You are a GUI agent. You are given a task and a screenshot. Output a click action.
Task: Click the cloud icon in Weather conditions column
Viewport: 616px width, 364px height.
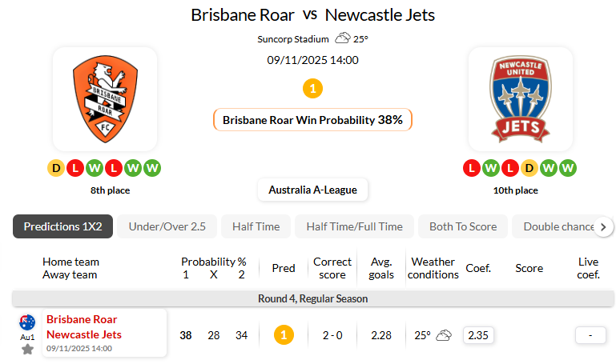[444, 335]
